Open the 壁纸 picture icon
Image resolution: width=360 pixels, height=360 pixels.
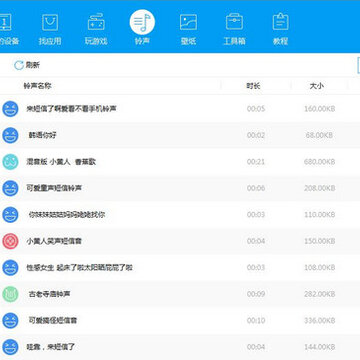[188, 23]
